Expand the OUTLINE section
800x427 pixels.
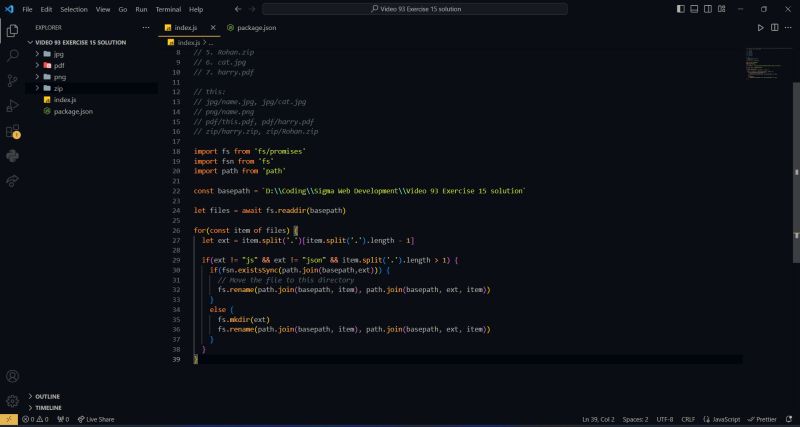pyautogui.click(x=47, y=396)
